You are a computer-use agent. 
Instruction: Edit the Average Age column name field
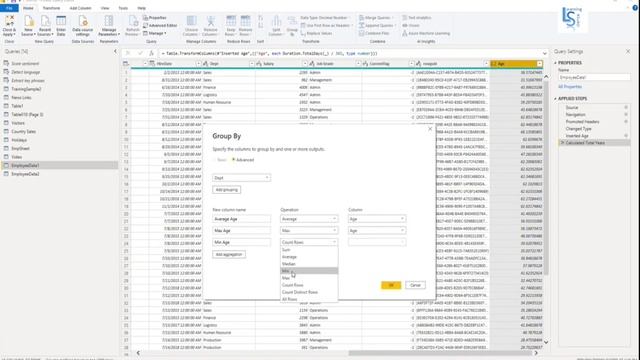coord(241,219)
